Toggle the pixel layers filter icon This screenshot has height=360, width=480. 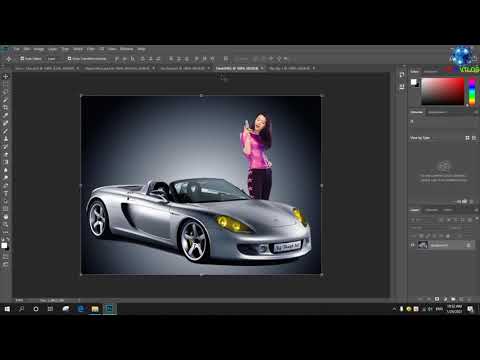(441, 220)
